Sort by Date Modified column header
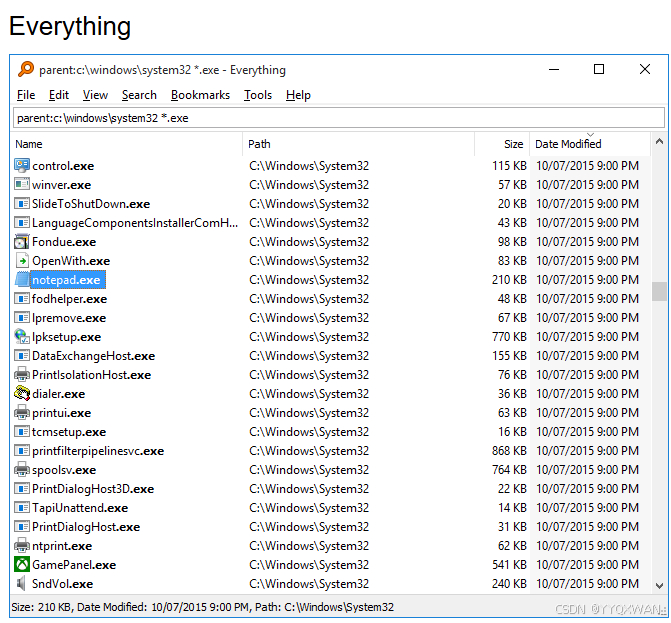Image resolution: width=671 pixels, height=623 pixels. [590, 144]
